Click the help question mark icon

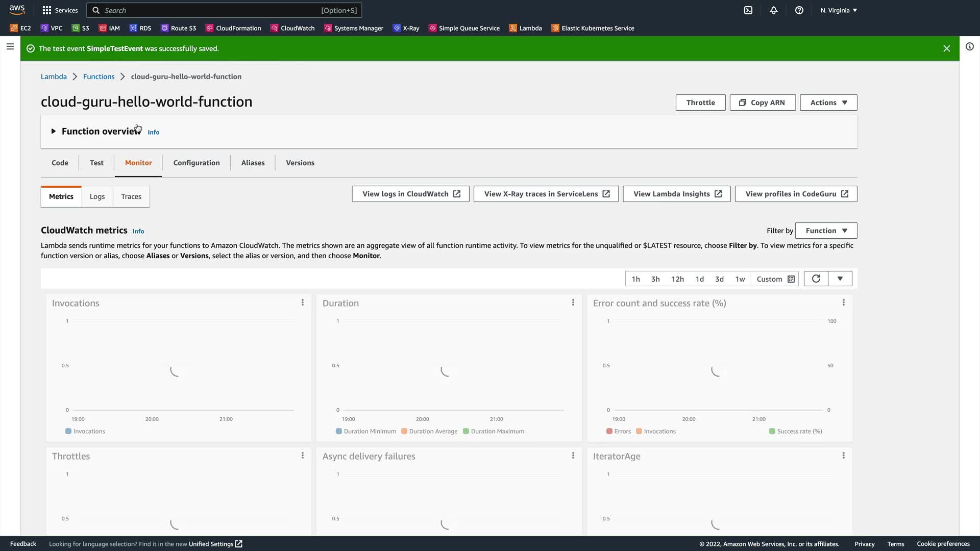coord(799,10)
